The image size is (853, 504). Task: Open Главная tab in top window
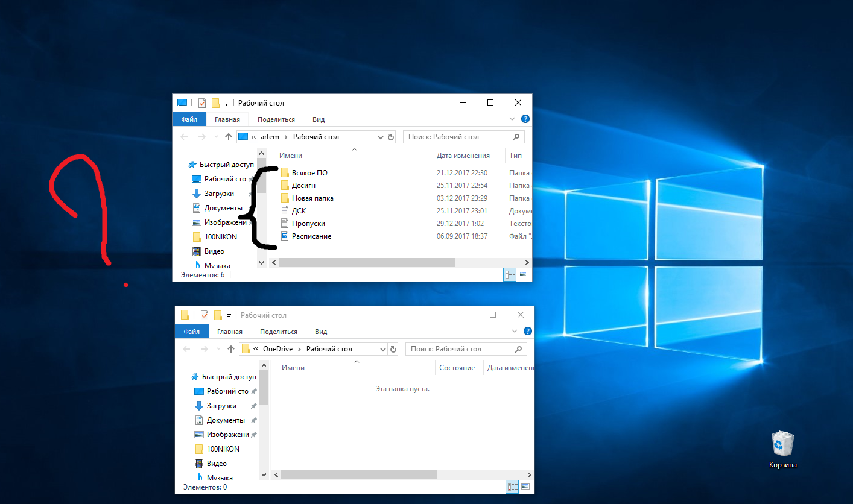coord(227,119)
